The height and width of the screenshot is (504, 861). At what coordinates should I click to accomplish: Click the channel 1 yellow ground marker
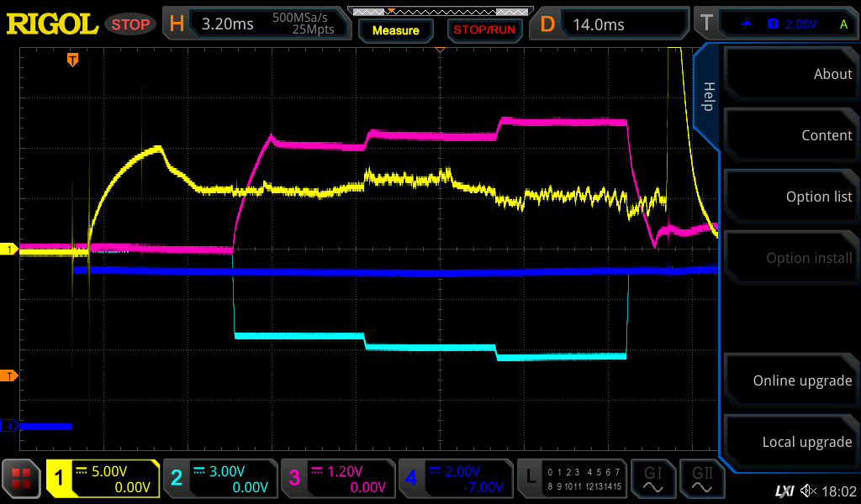point(10,249)
